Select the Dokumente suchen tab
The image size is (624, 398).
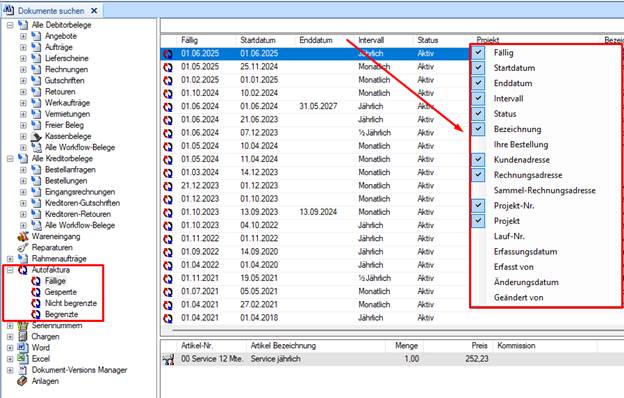click(51, 11)
